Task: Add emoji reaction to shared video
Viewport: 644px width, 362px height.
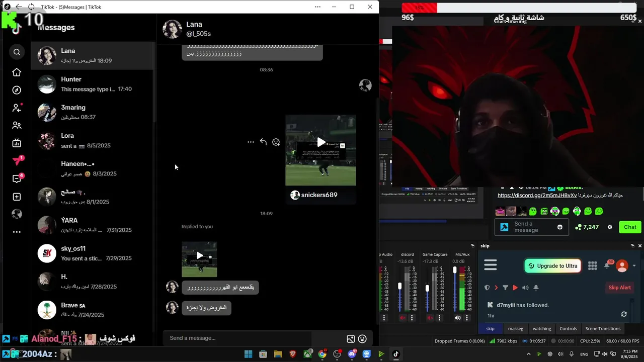Action: [x=276, y=142]
